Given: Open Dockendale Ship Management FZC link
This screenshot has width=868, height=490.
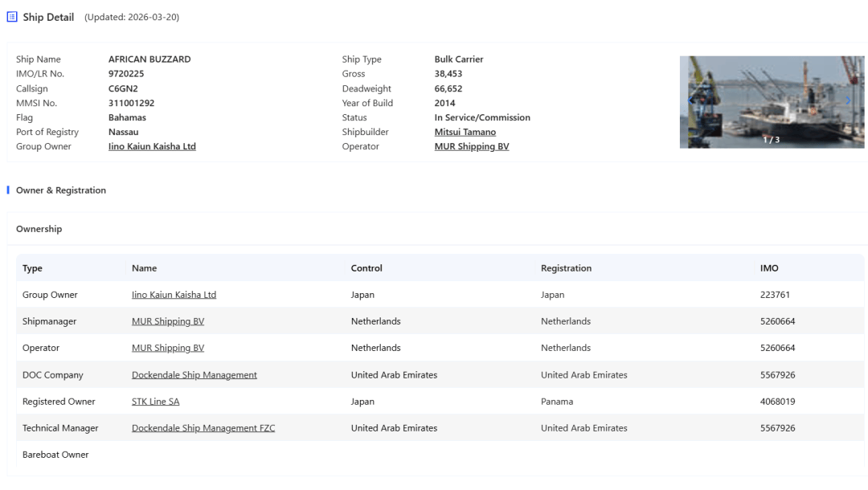Looking at the screenshot, I should coord(203,428).
